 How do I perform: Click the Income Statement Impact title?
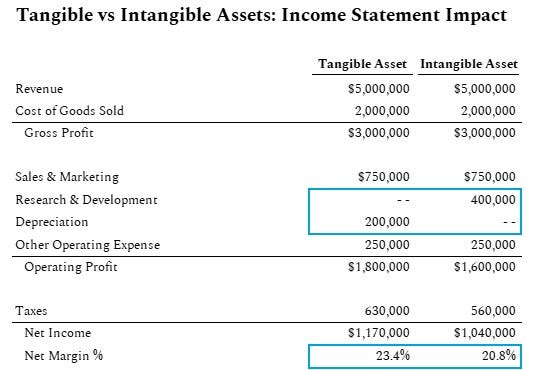click(394, 15)
